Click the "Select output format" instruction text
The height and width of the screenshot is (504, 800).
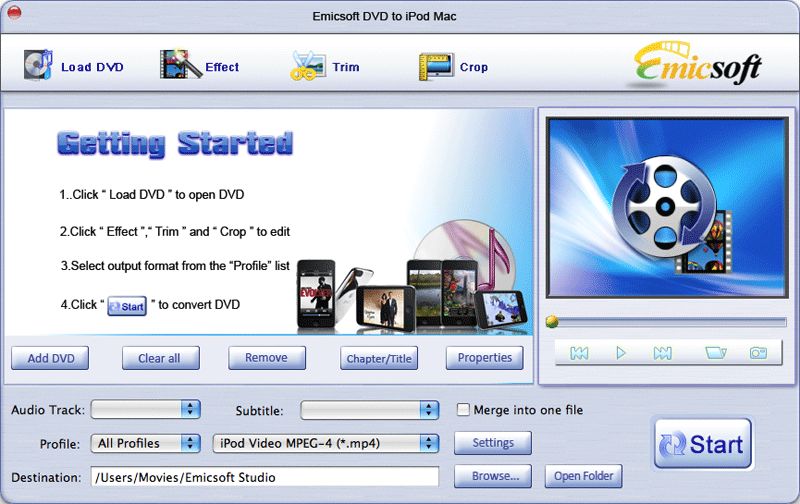pyautogui.click(x=175, y=266)
